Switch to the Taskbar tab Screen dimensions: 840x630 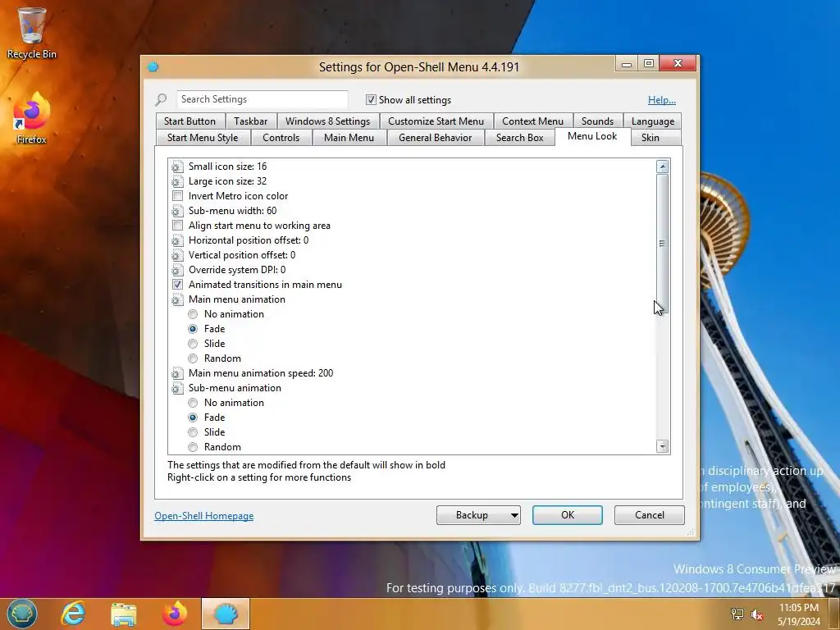coord(251,121)
